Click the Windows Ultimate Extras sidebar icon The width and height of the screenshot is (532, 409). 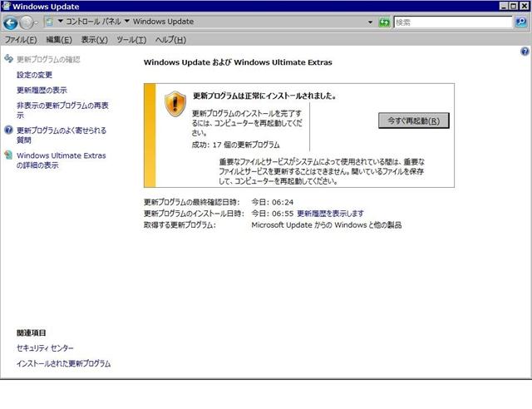click(8, 155)
